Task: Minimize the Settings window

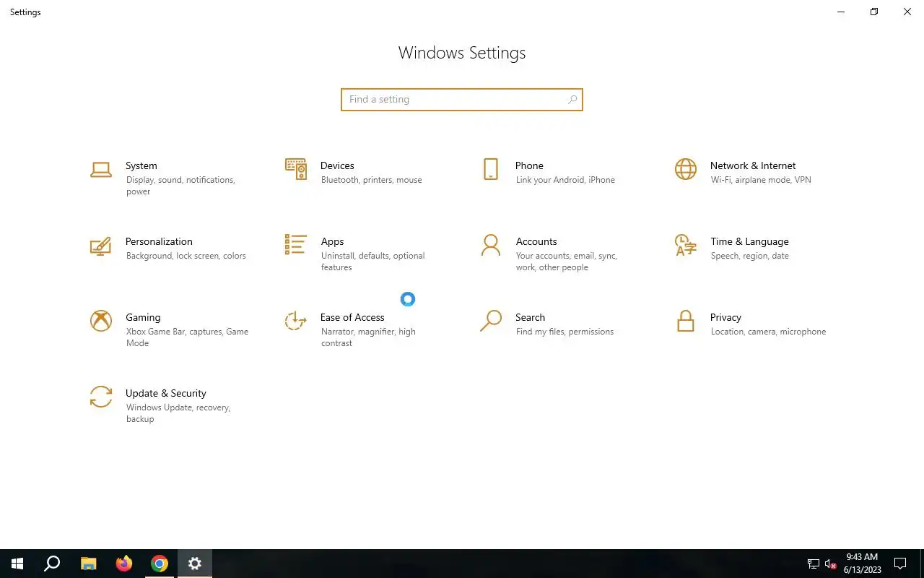Action: (x=841, y=12)
